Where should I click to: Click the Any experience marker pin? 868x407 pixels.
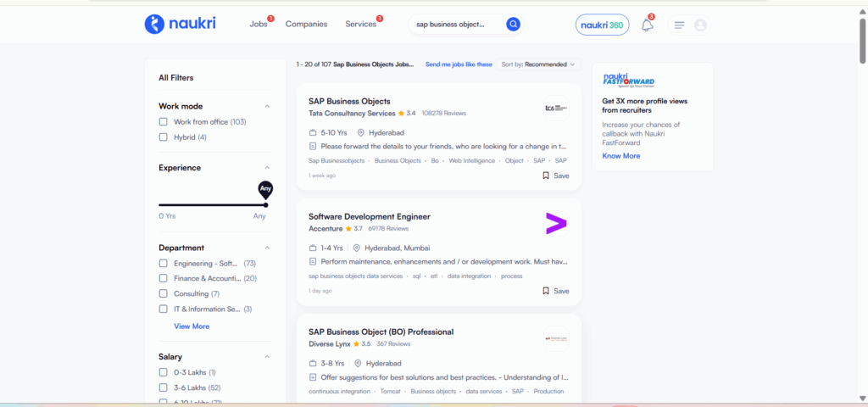tap(265, 190)
